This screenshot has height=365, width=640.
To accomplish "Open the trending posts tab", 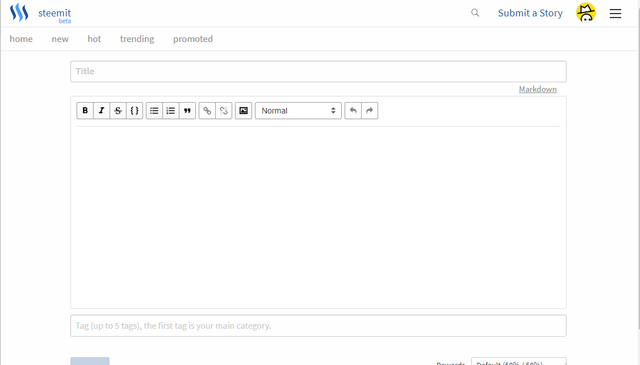I will [137, 39].
